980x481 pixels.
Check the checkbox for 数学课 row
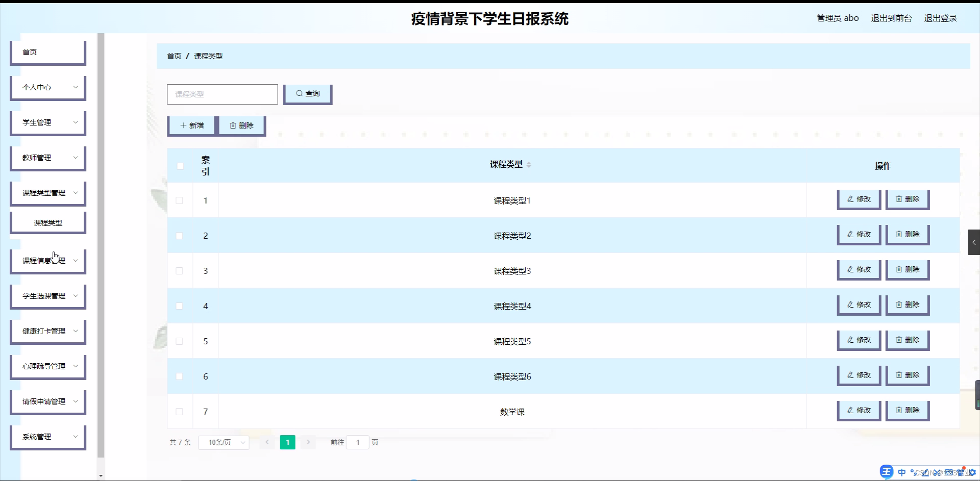[180, 412]
